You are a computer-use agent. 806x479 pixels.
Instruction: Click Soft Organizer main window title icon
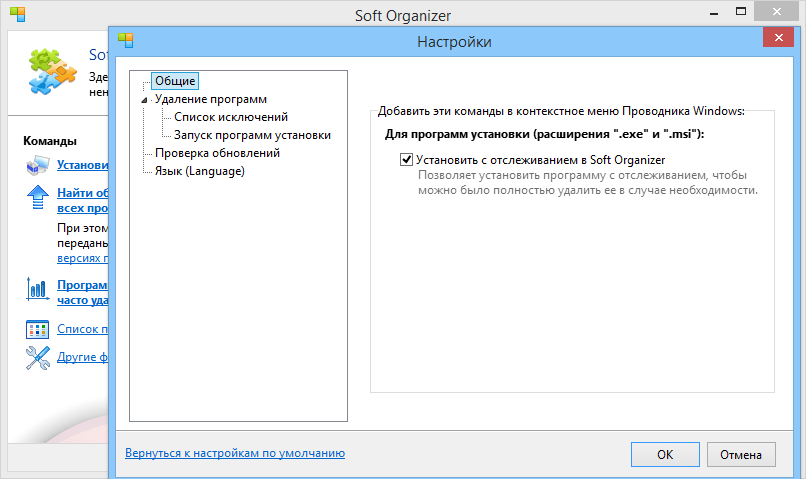pyautogui.click(x=17, y=14)
